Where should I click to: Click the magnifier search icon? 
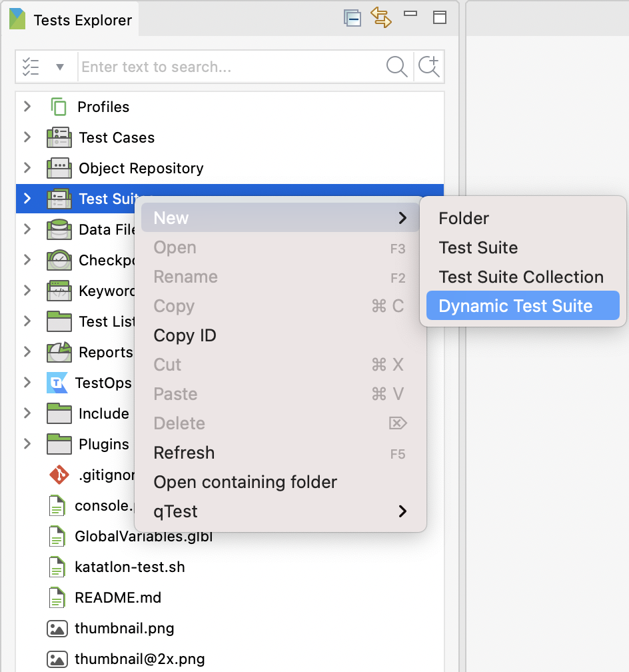click(396, 67)
